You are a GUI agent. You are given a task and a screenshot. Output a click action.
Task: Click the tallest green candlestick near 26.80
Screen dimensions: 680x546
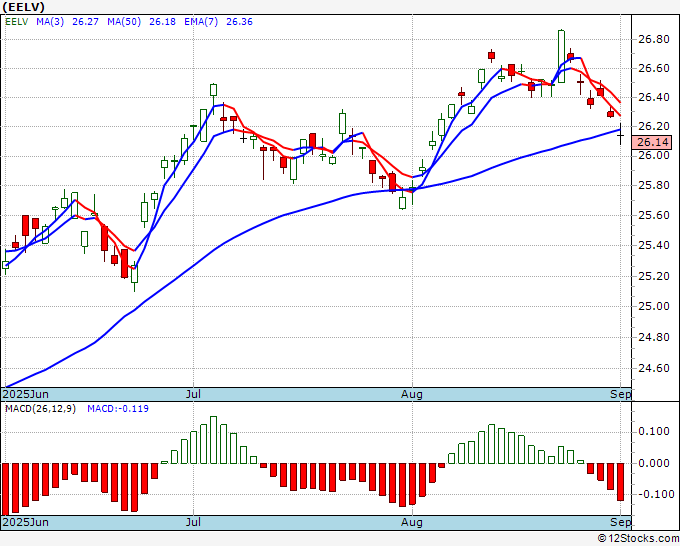(561, 56)
